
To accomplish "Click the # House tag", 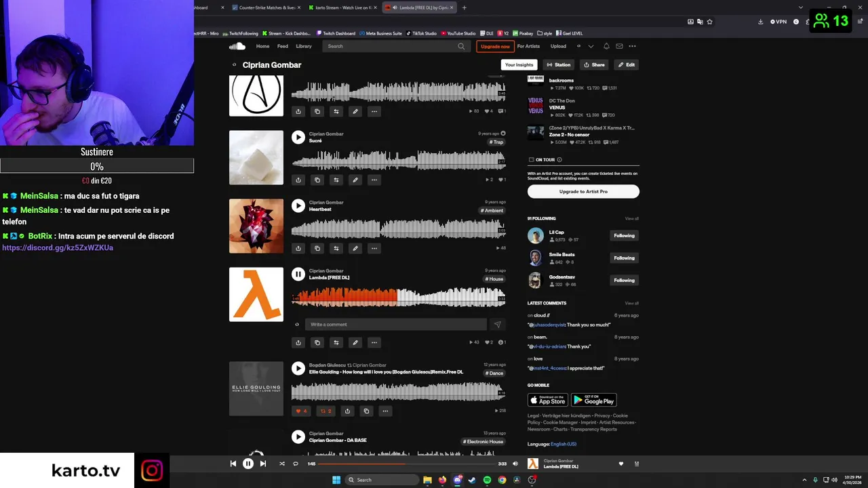I will point(494,279).
